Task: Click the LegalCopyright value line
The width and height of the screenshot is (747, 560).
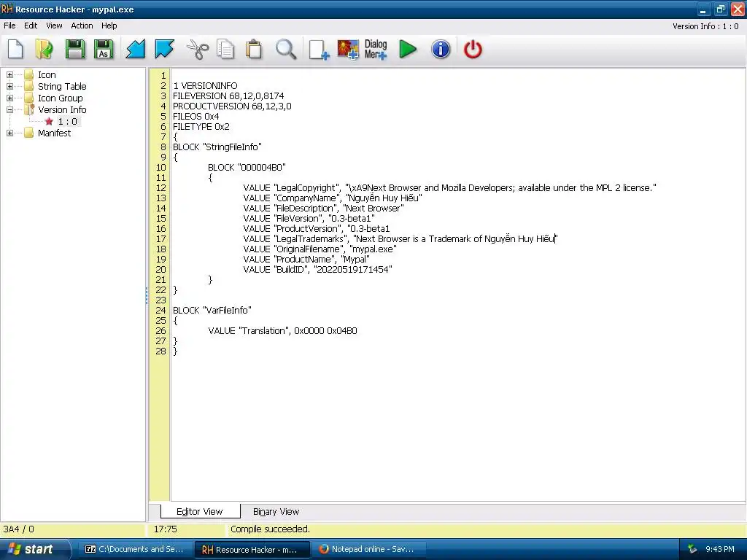Action: [x=449, y=187]
